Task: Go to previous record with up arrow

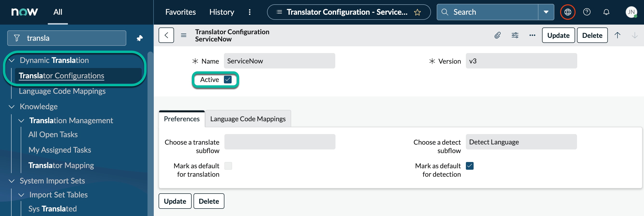Action: tap(617, 35)
